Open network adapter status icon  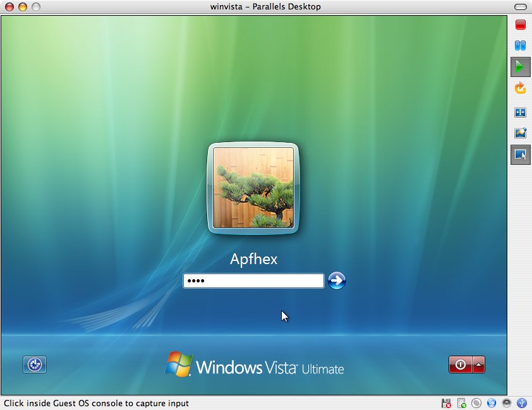click(492, 403)
